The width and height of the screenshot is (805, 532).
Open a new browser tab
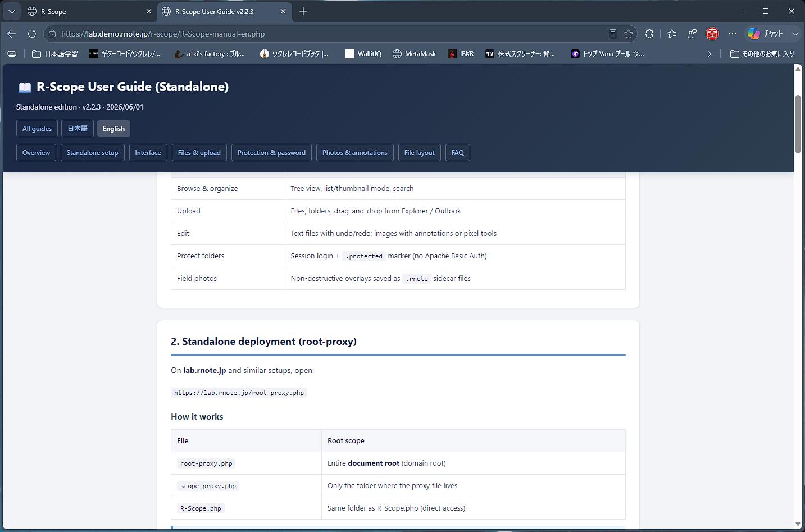303,11
